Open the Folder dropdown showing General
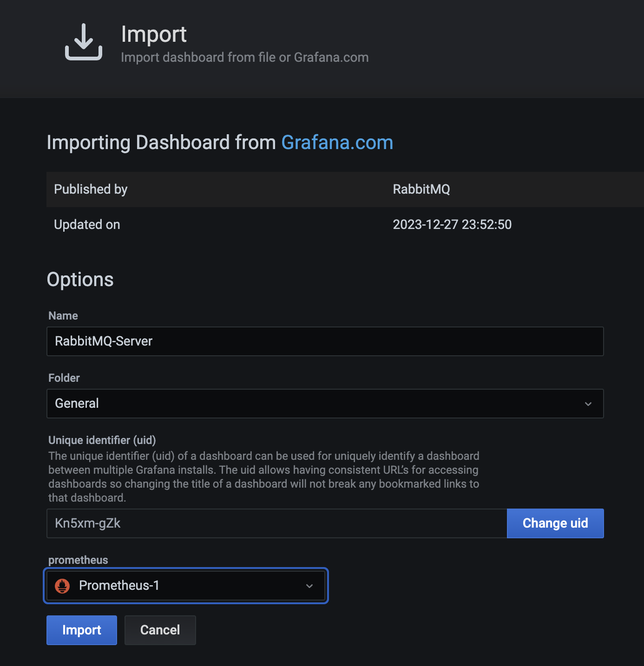Screen dimensions: 644x666 [x=325, y=404]
